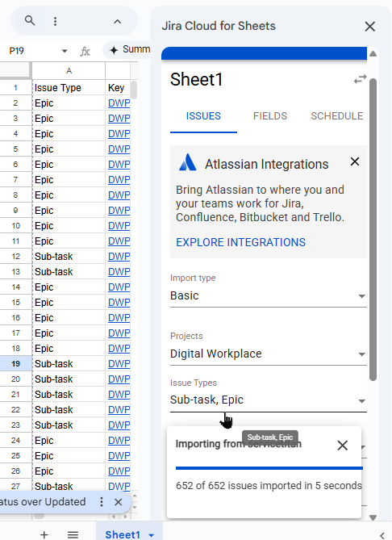This screenshot has width=392, height=540.
Task: Switch to the FIELDS tab
Action: (x=270, y=116)
